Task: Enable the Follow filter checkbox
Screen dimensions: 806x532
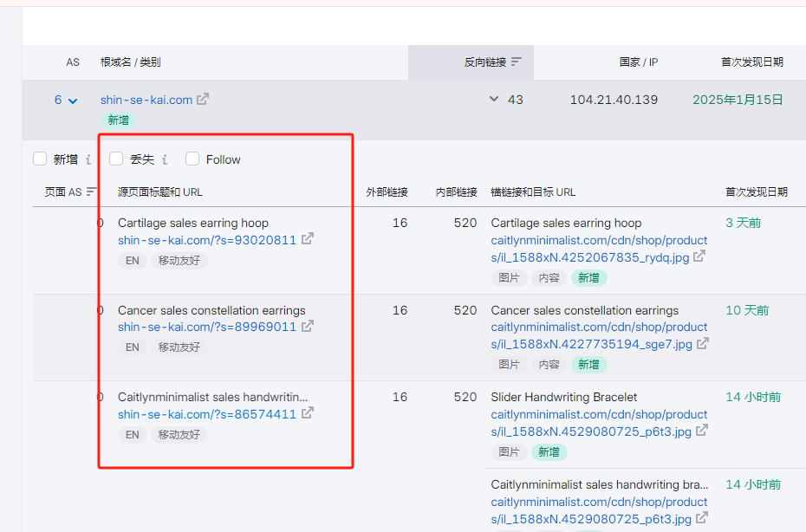Action: pos(192,159)
